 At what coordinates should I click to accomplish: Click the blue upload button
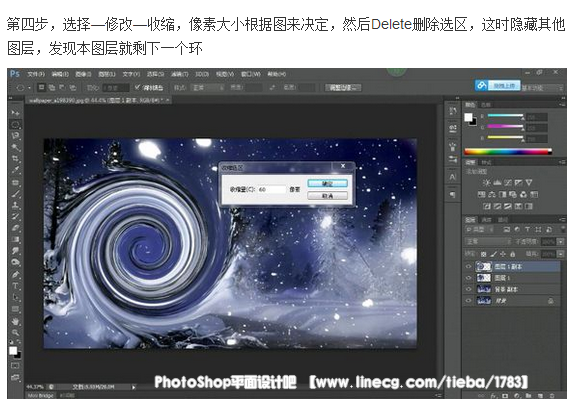click(498, 86)
